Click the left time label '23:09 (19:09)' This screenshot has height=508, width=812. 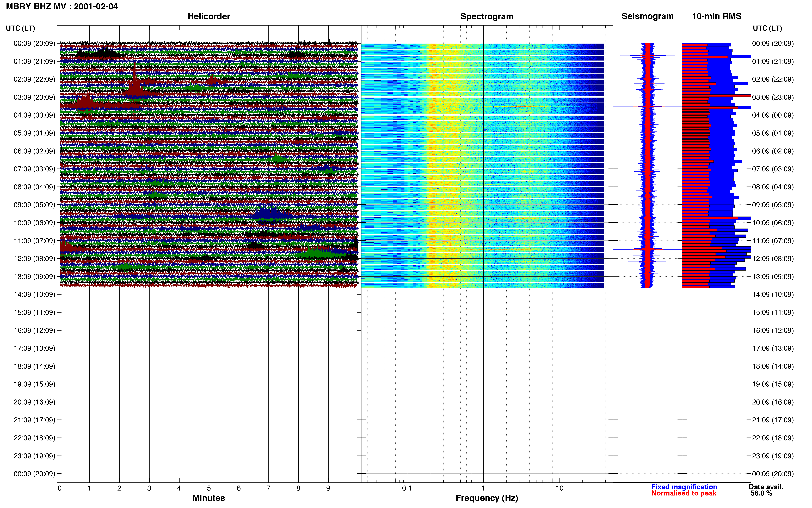[x=34, y=456]
